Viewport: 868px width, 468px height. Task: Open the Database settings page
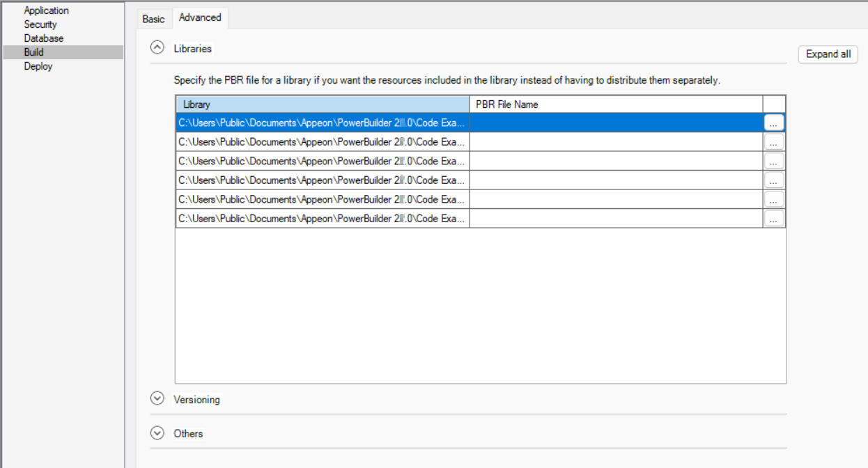(43, 38)
